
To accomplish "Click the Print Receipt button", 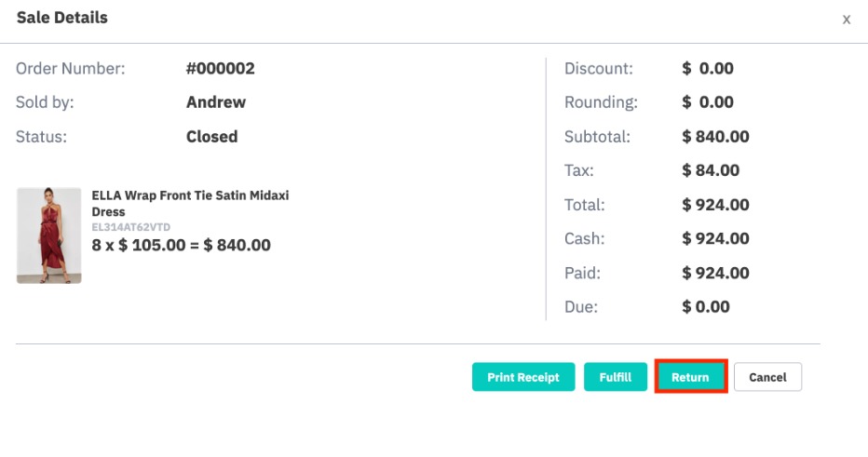I will point(523,377).
